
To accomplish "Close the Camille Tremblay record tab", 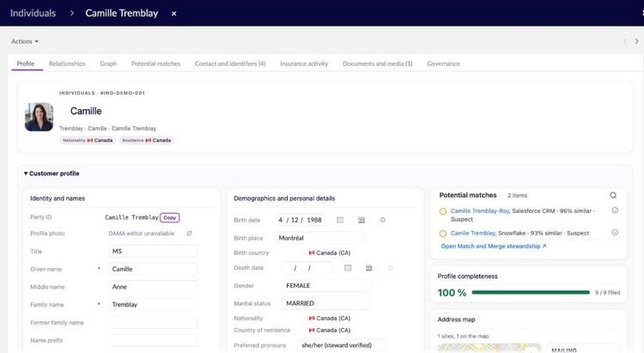I will (x=173, y=14).
